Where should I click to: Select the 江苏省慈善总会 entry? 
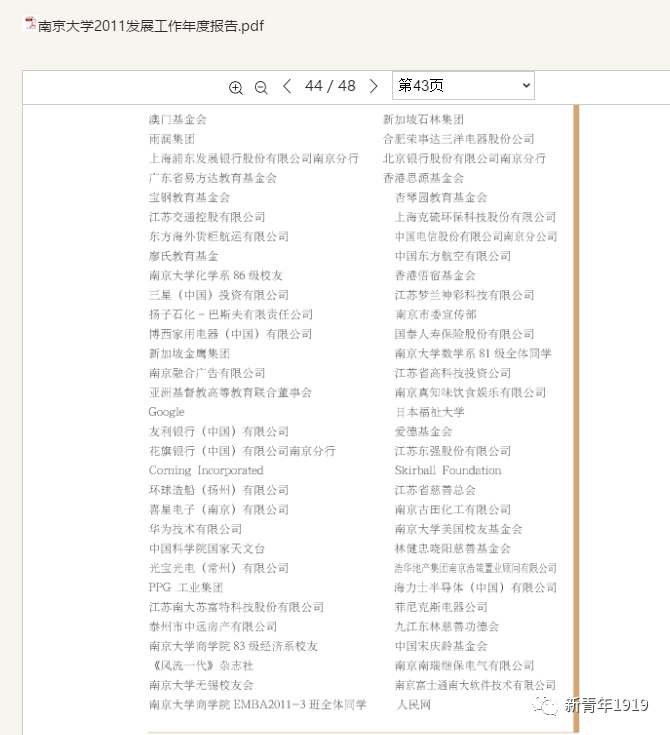[x=435, y=490]
